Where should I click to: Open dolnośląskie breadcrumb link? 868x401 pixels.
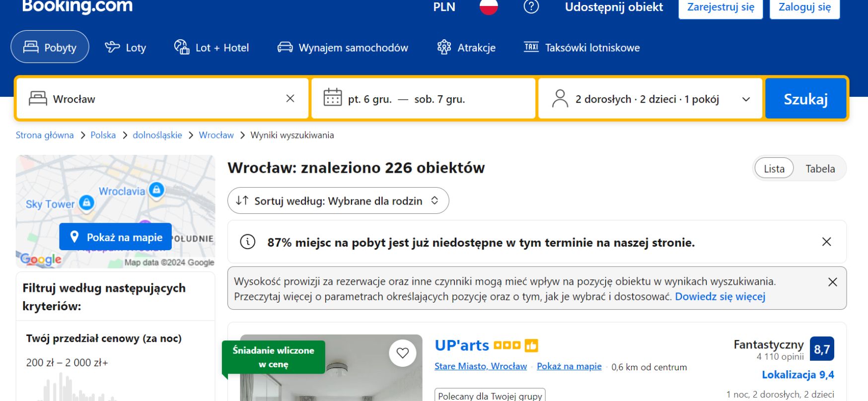tap(157, 135)
